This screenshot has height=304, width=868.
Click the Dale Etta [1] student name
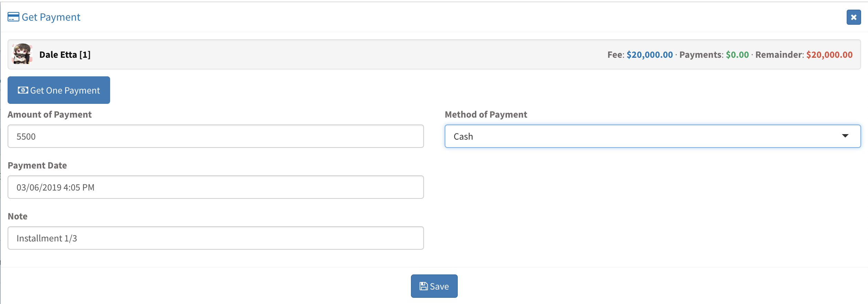coord(65,55)
